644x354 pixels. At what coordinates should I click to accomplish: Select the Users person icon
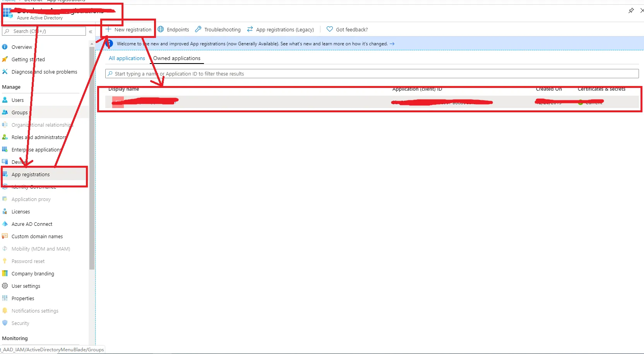pyautogui.click(x=5, y=100)
